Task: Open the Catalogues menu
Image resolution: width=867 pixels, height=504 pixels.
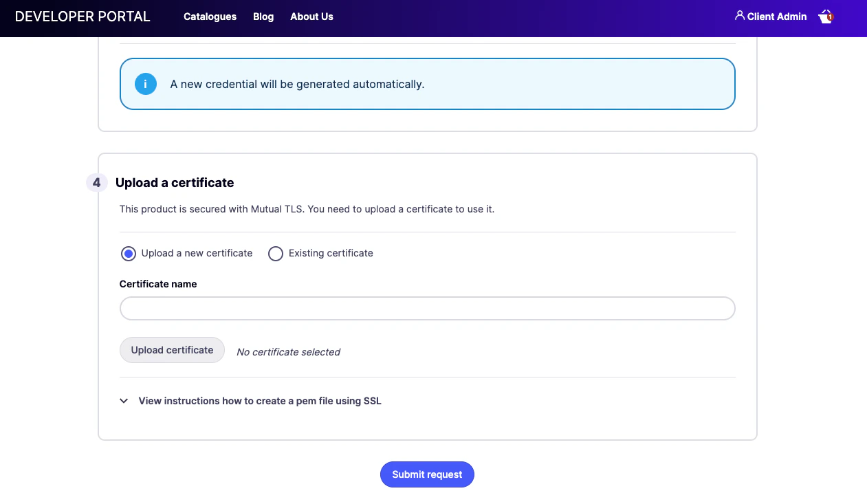Action: point(210,17)
